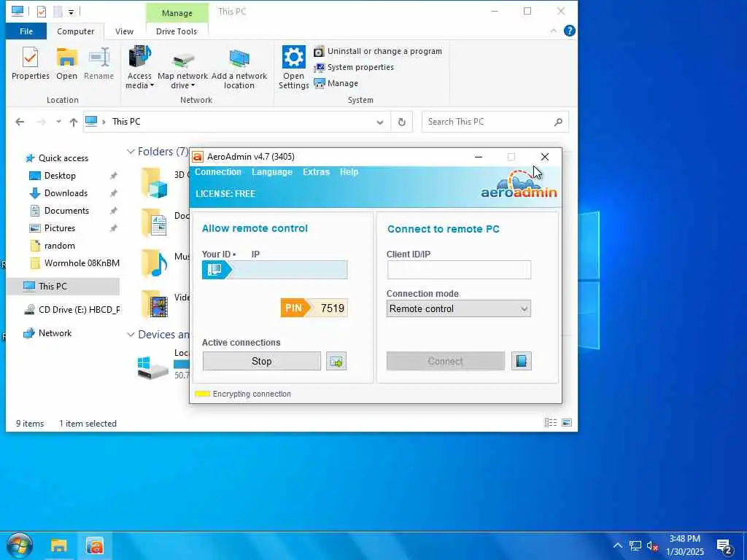Click Explorer Back arrow button
The image size is (747, 560).
click(x=20, y=122)
